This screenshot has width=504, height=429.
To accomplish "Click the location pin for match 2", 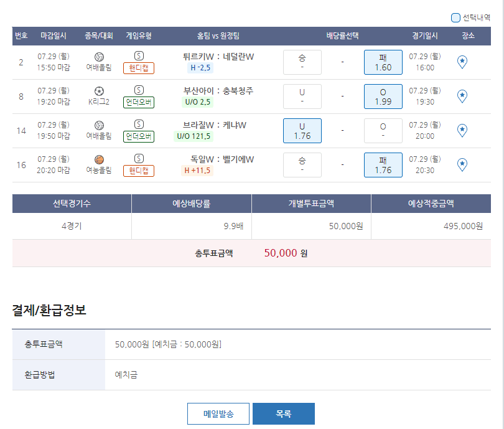I will click(462, 62).
